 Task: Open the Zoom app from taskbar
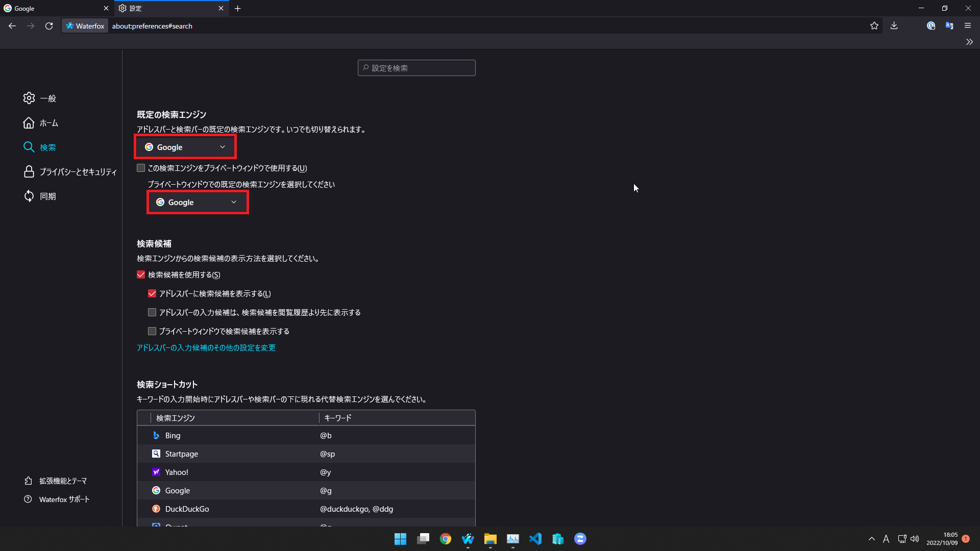pyautogui.click(x=580, y=539)
